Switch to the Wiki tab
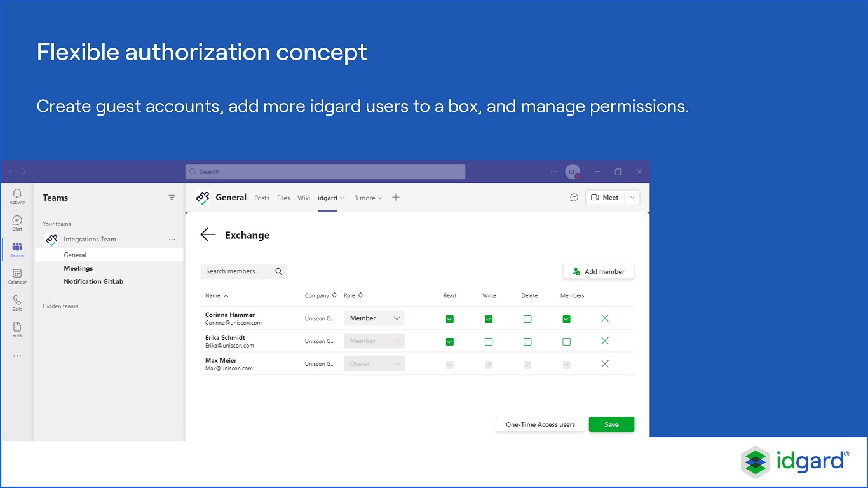The height and width of the screenshot is (488, 868). [x=304, y=198]
